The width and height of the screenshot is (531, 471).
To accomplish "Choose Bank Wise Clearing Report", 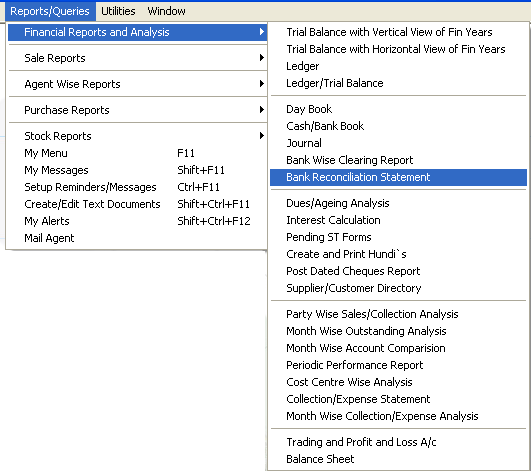I will pos(398,160).
